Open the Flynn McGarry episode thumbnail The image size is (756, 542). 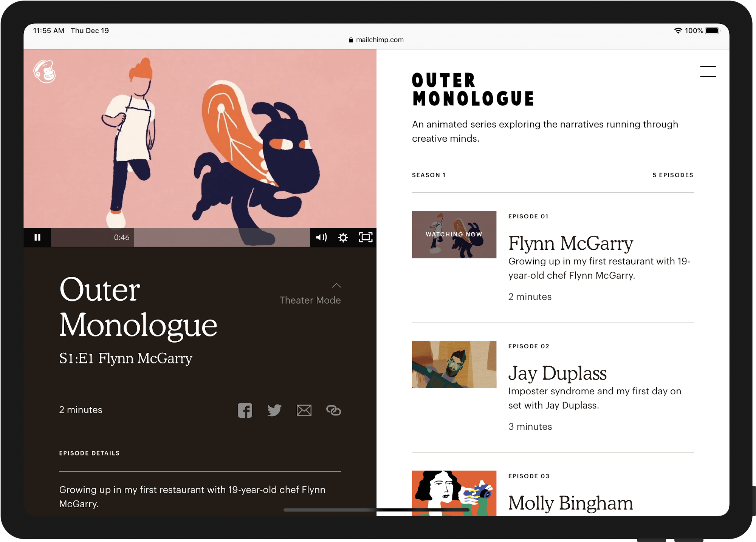click(454, 235)
